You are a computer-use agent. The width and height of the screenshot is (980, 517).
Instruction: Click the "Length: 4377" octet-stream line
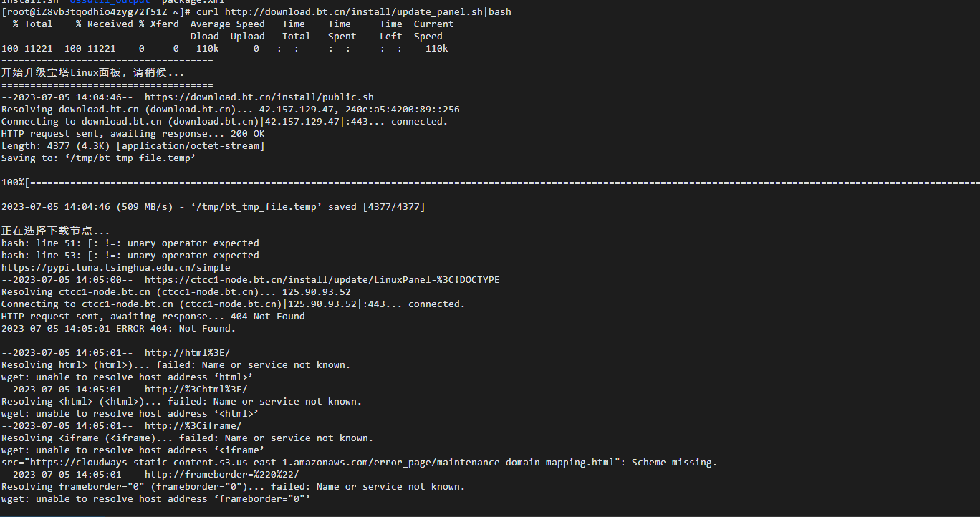(x=133, y=146)
